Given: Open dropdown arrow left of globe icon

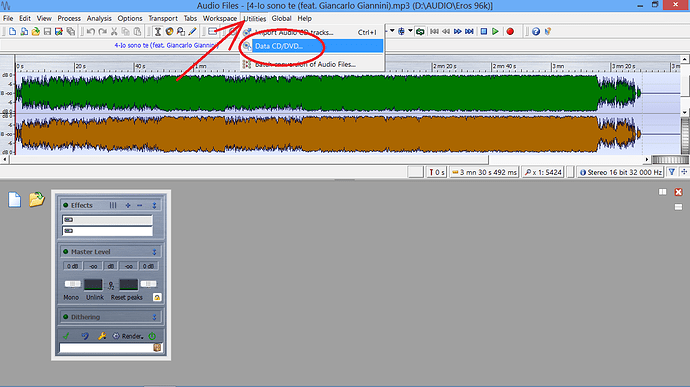Looking at the screenshot, I should pyautogui.click(x=392, y=31).
